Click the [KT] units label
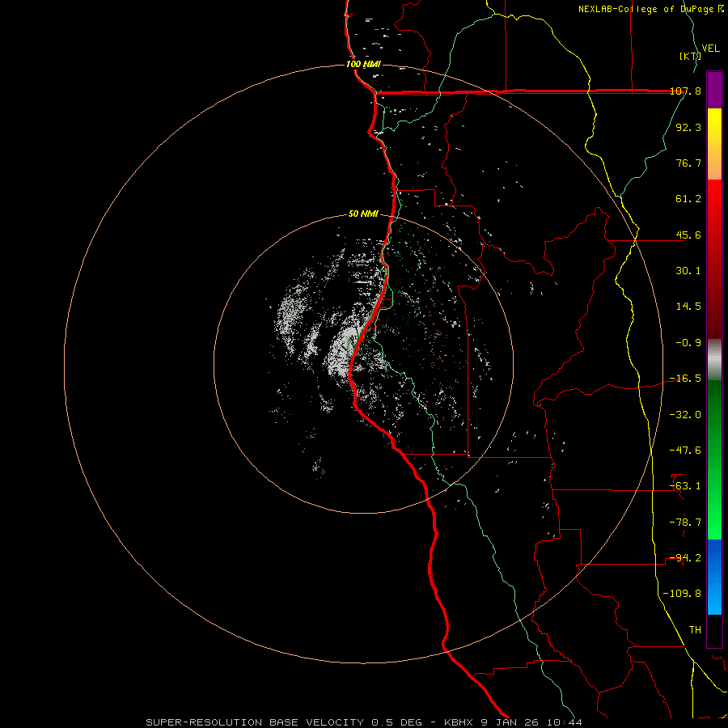The height and width of the screenshot is (728, 728). [x=690, y=56]
